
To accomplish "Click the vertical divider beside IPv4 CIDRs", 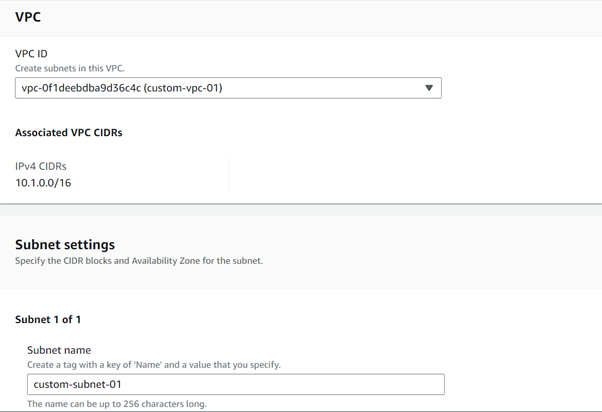I will click(x=229, y=175).
